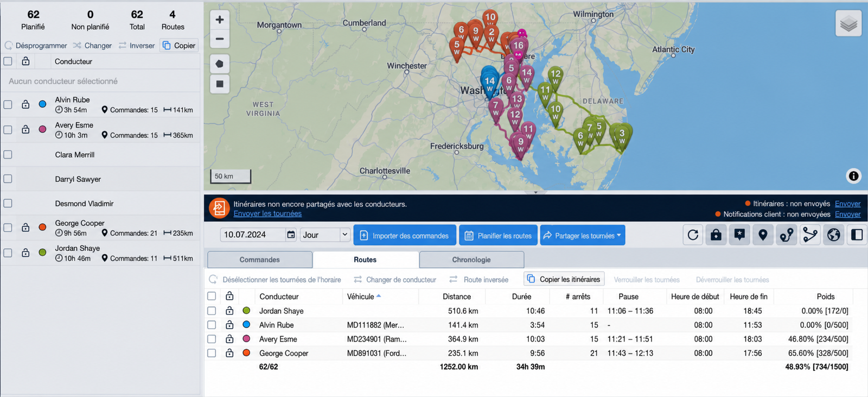Check the Alvin Rube driver checkbox
This screenshot has height=397, width=868.
8,104
